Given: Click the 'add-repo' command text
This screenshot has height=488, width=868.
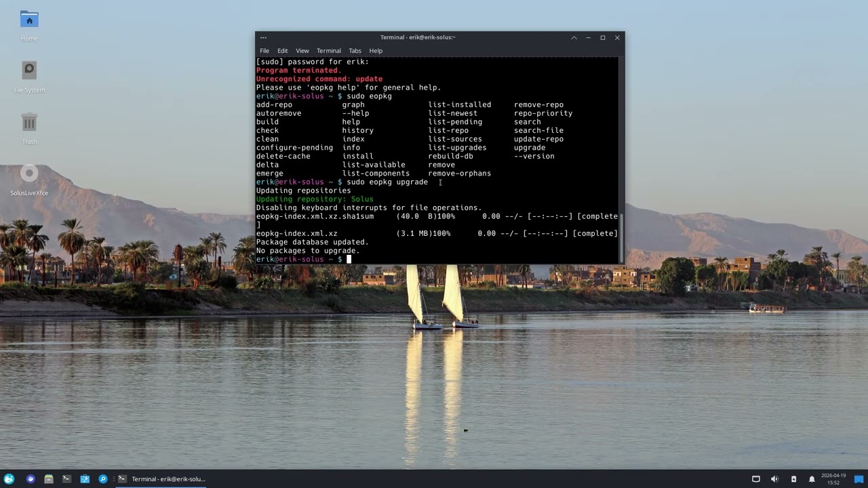Looking at the screenshot, I should (274, 104).
